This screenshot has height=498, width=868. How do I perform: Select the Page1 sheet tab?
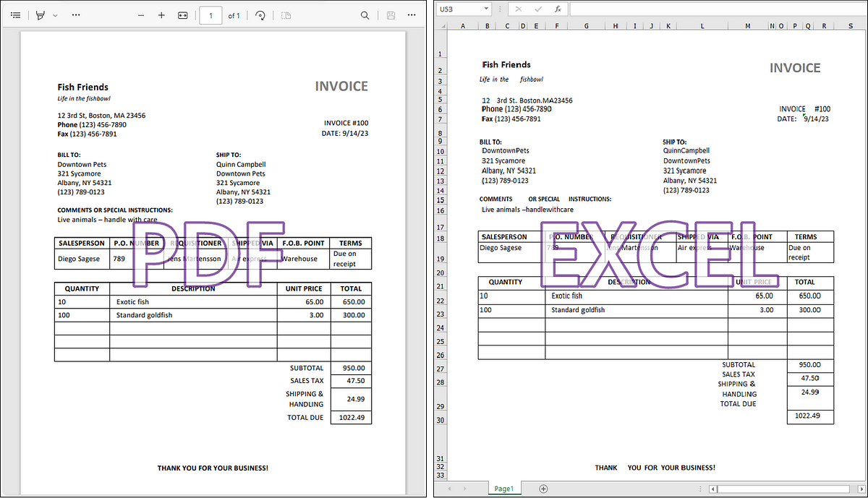pyautogui.click(x=504, y=488)
